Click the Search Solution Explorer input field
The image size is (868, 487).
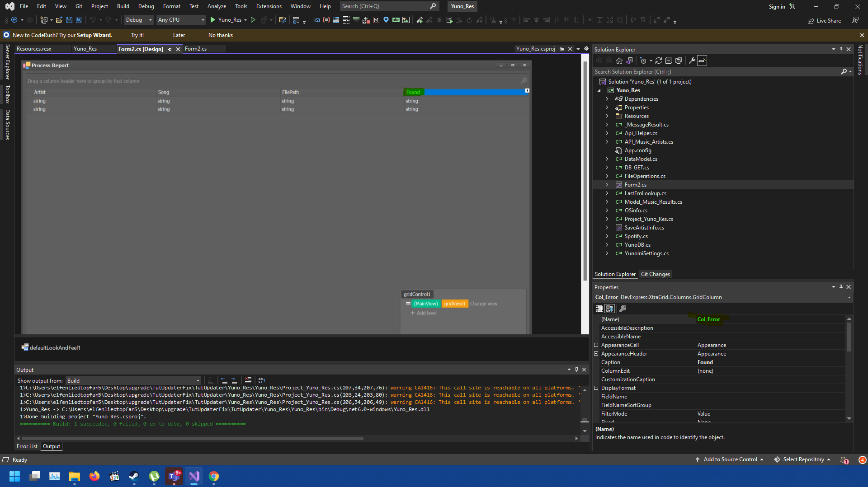(x=717, y=72)
